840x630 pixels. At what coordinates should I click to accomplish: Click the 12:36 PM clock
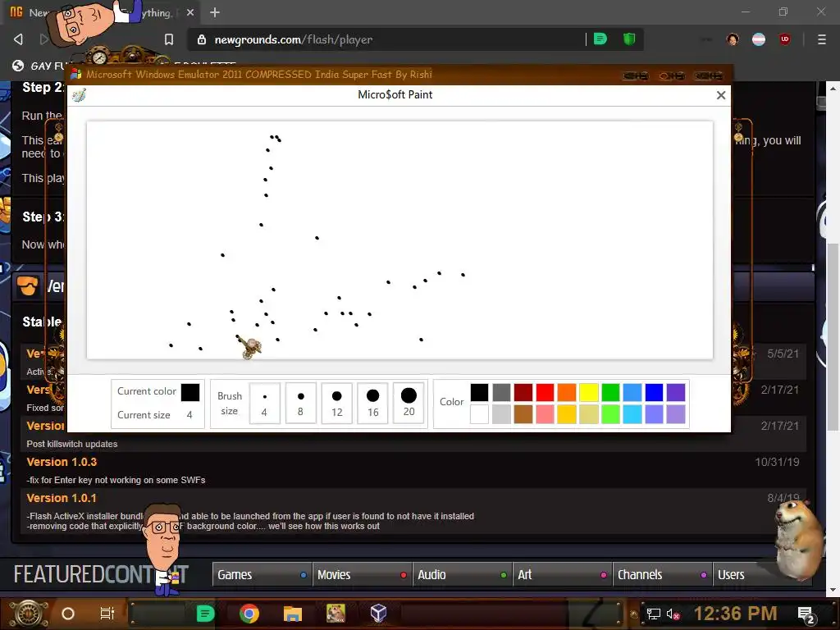(735, 614)
